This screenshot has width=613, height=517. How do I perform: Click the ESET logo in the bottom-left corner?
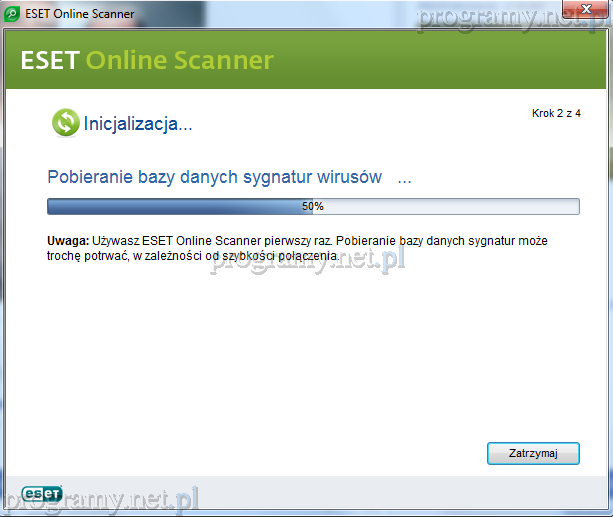tap(43, 494)
